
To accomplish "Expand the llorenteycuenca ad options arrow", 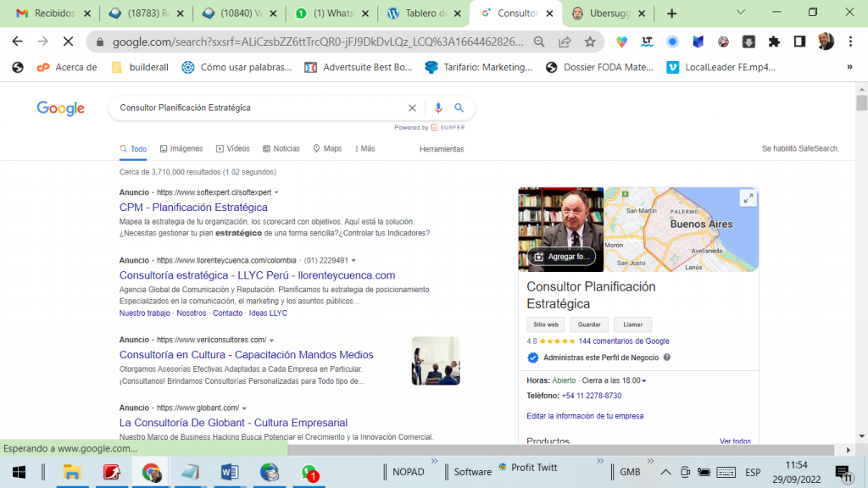I will pos(353,261).
